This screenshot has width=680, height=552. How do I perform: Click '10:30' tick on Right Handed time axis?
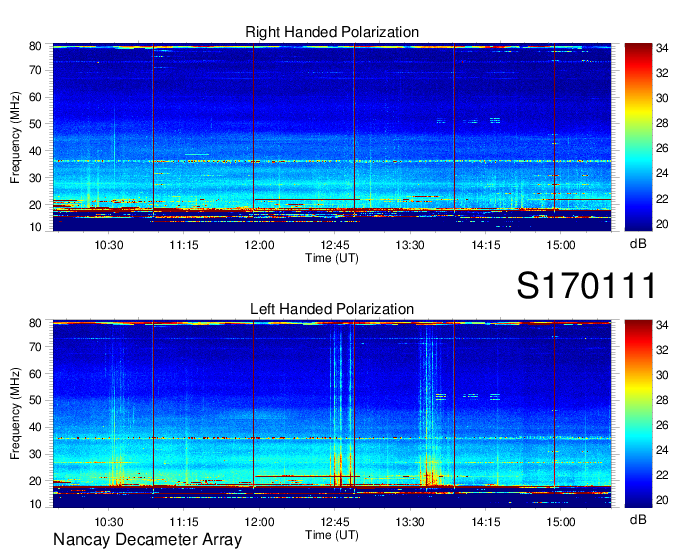(108, 245)
